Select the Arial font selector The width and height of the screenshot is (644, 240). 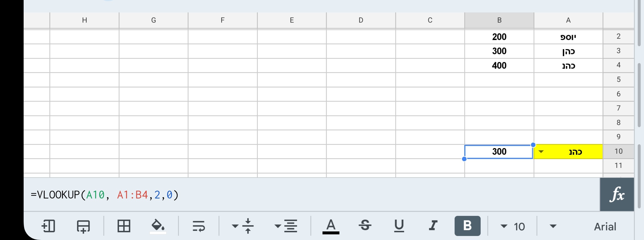point(605,226)
